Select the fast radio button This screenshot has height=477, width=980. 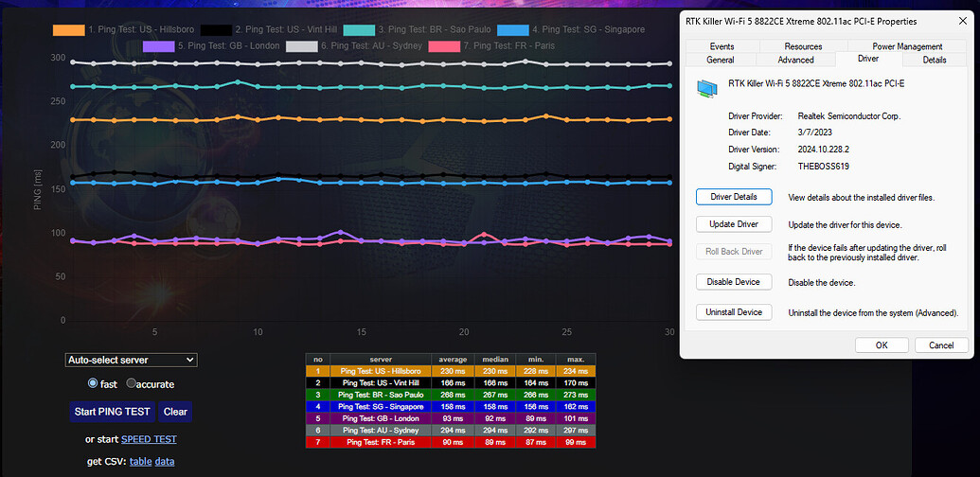93,384
